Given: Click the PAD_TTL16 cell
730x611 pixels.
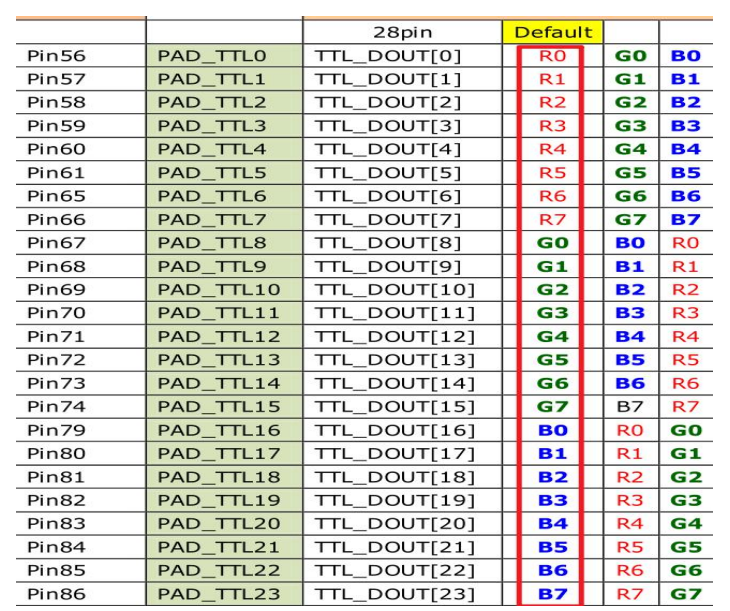Looking at the screenshot, I should (224, 430).
